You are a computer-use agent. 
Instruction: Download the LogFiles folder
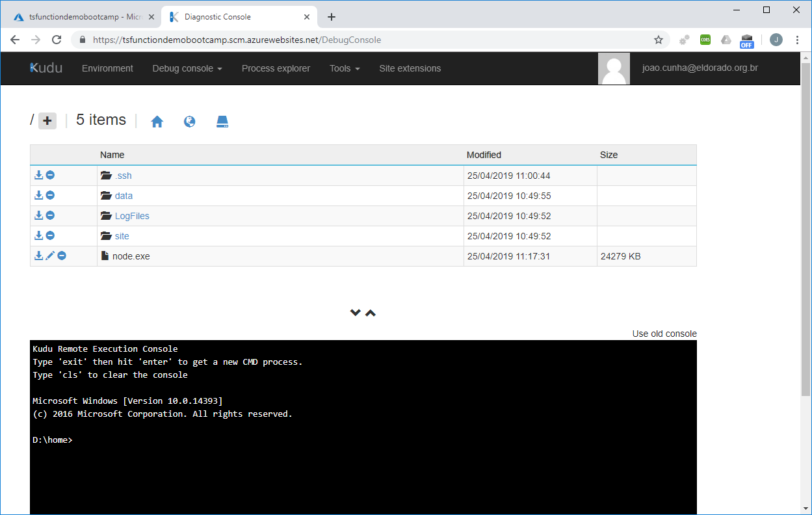[38, 216]
